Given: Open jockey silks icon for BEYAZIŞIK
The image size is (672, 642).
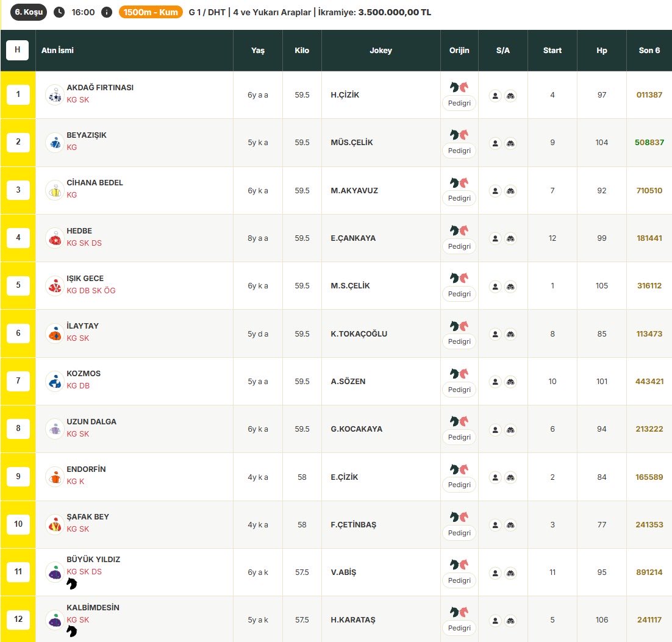Looking at the screenshot, I should tap(55, 143).
